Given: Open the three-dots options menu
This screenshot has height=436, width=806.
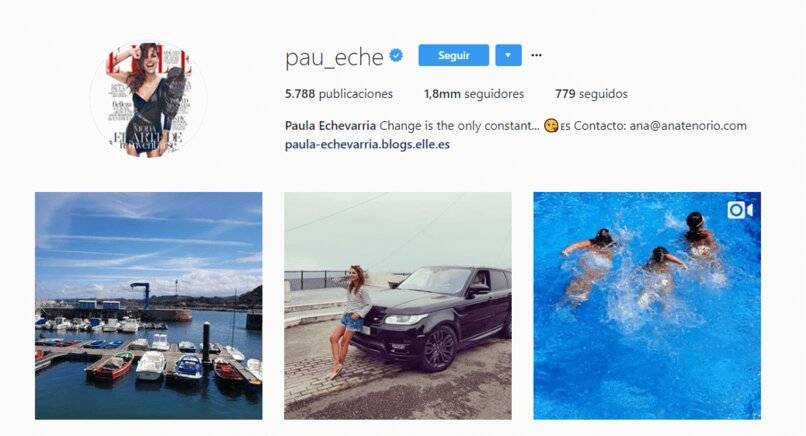Looking at the screenshot, I should point(536,55).
